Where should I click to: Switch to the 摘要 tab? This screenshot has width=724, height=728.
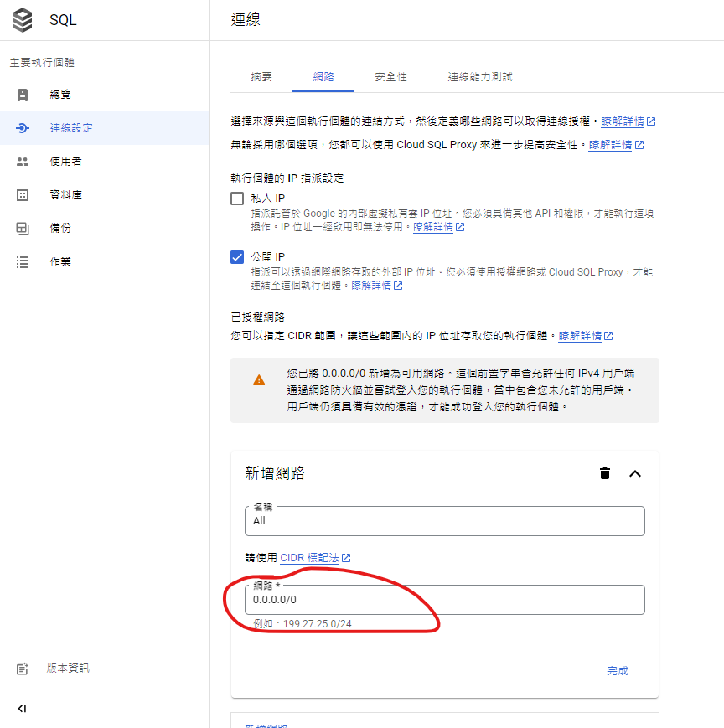[x=261, y=77]
